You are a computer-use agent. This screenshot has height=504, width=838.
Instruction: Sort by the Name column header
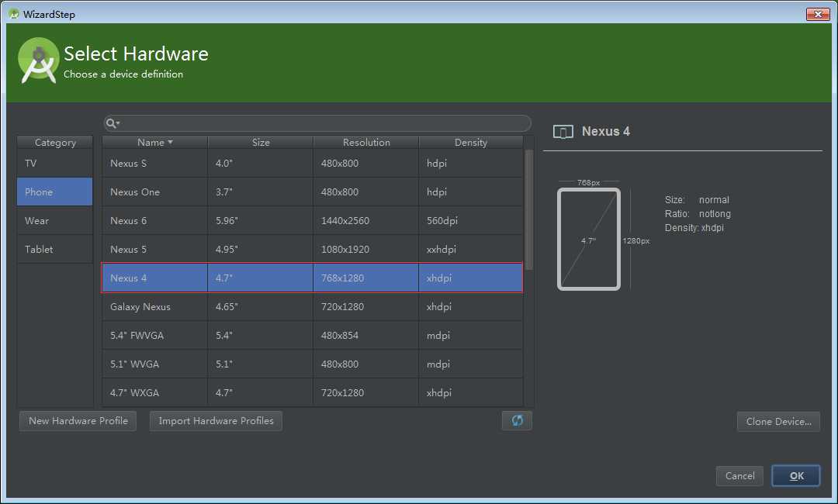click(154, 143)
